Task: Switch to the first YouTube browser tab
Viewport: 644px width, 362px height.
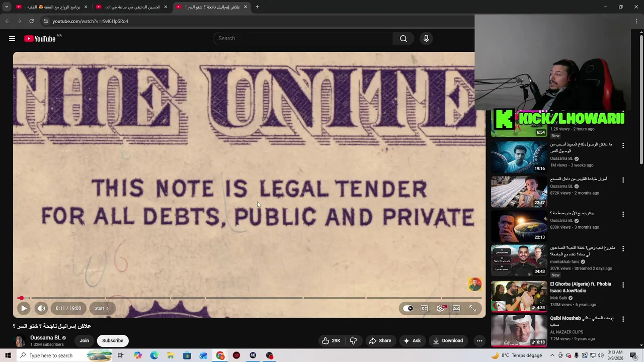Action: [52, 7]
